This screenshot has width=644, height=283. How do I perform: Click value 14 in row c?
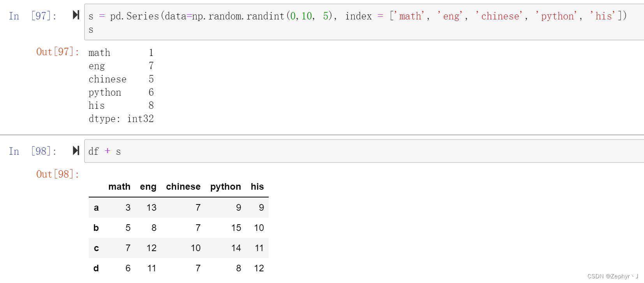tap(236, 248)
